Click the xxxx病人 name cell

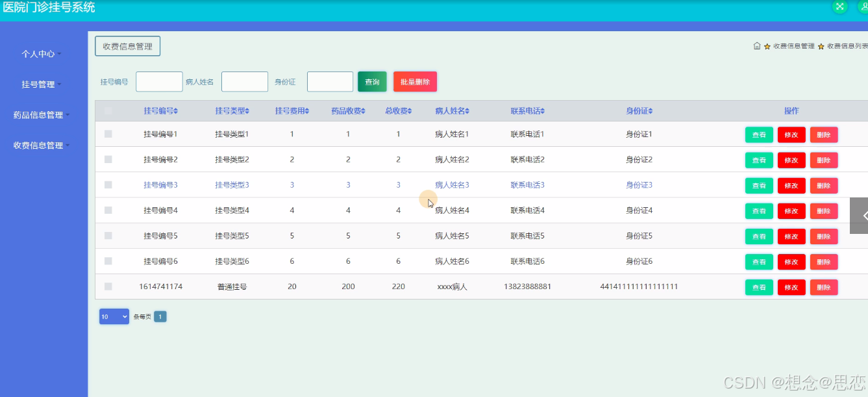pos(452,287)
